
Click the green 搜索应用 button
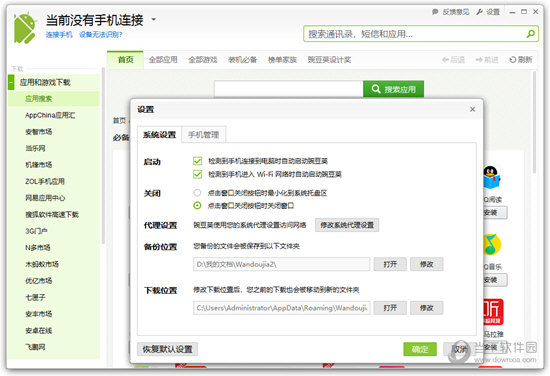pos(393,89)
